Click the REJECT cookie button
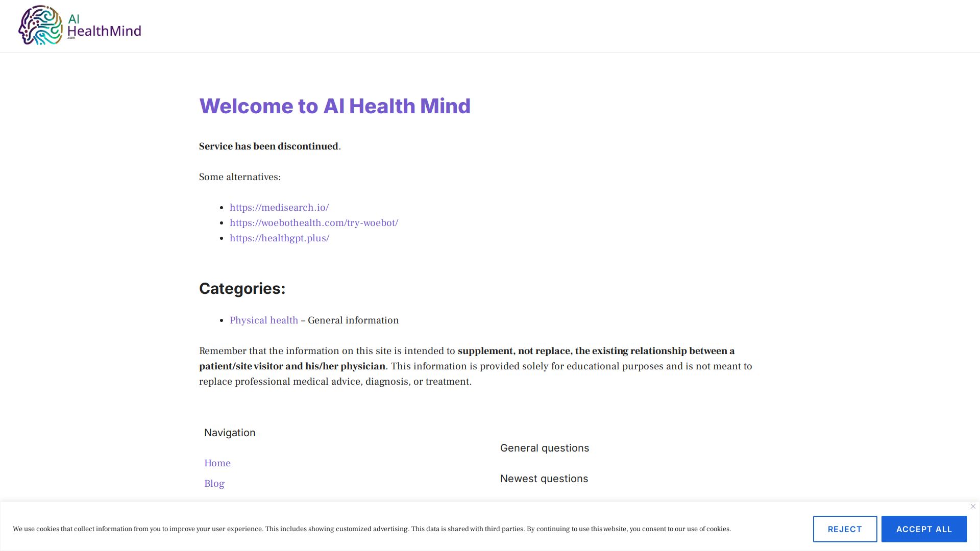Viewport: 980px width, 551px height. pos(845,529)
